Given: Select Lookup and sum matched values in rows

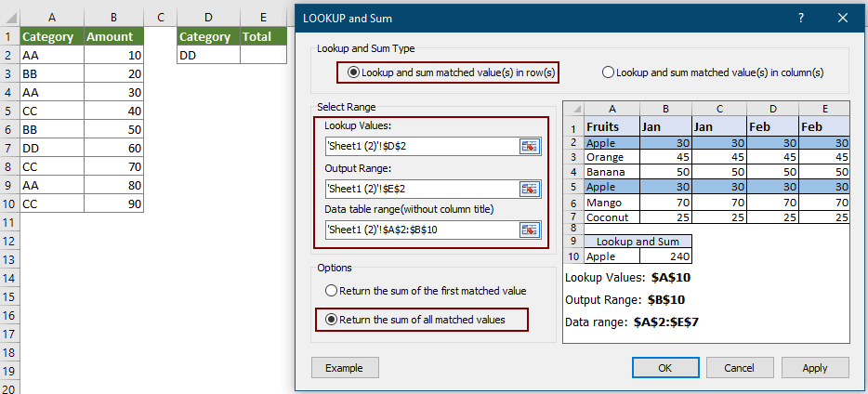Looking at the screenshot, I should coord(353,72).
